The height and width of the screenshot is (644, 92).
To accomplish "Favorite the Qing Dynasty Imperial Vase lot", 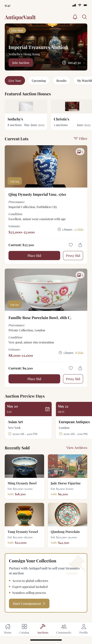I will 71,245.
